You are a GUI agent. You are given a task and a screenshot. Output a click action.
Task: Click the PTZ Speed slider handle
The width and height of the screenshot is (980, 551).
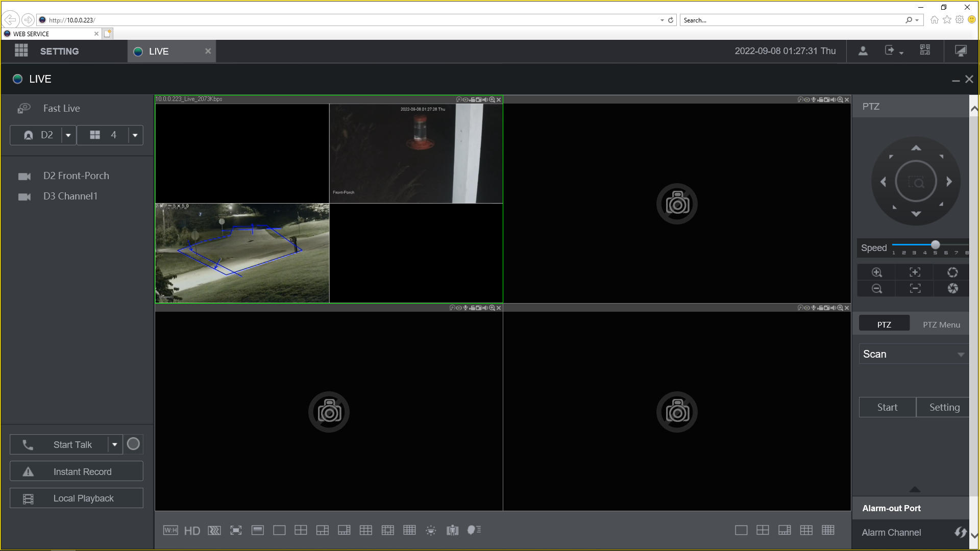point(935,245)
